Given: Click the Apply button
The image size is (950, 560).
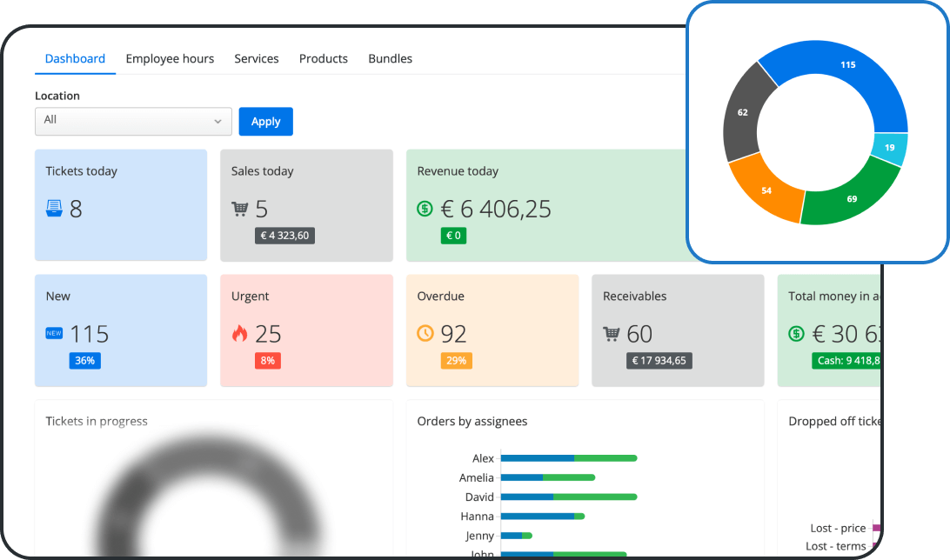Looking at the screenshot, I should click(265, 121).
